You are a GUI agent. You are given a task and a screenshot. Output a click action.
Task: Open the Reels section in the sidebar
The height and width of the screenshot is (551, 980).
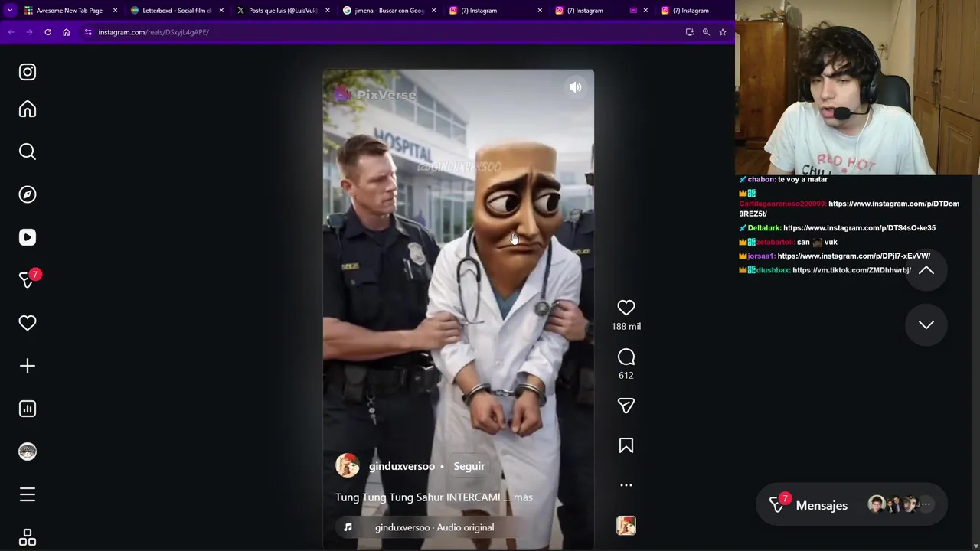[28, 237]
